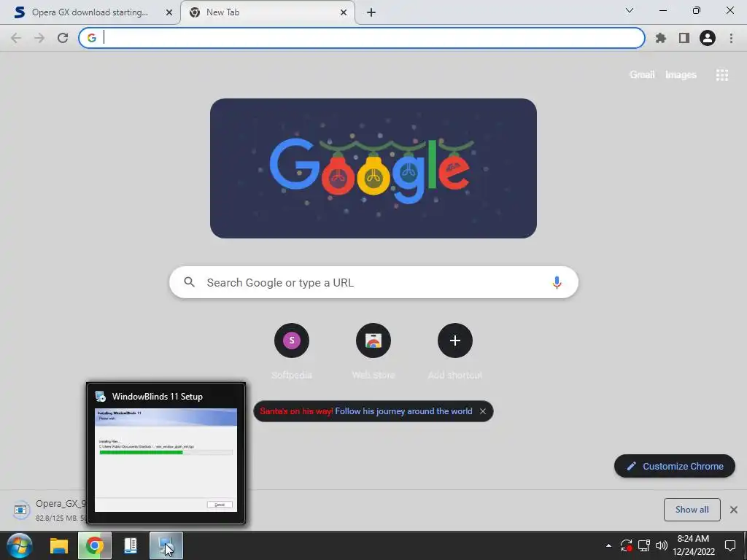Open the tab search dropdown chevron

click(630, 10)
